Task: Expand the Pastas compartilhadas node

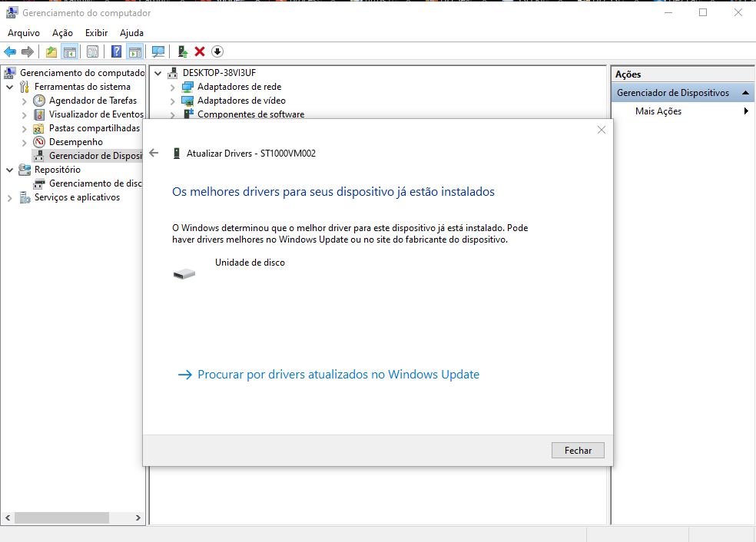Action: [x=24, y=129]
